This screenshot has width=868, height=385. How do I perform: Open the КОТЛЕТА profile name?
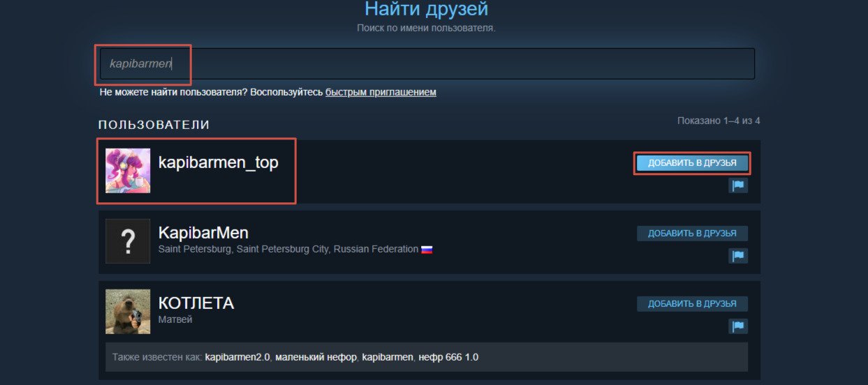coord(196,303)
